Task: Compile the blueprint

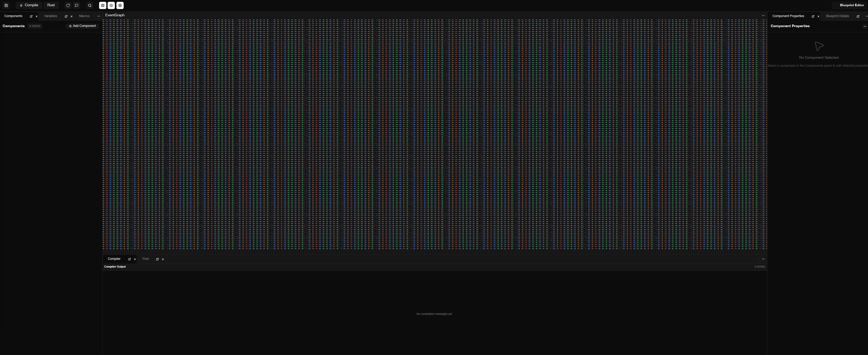Action: tap(29, 5)
